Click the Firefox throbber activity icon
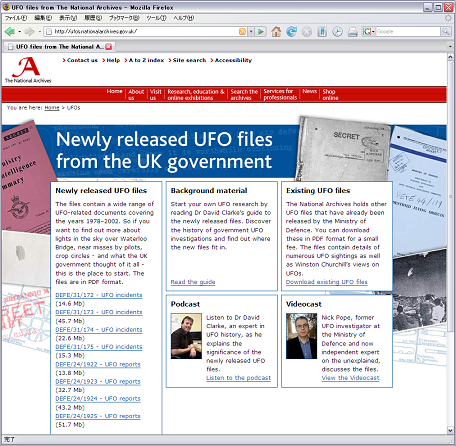456x446 pixels. point(449,18)
